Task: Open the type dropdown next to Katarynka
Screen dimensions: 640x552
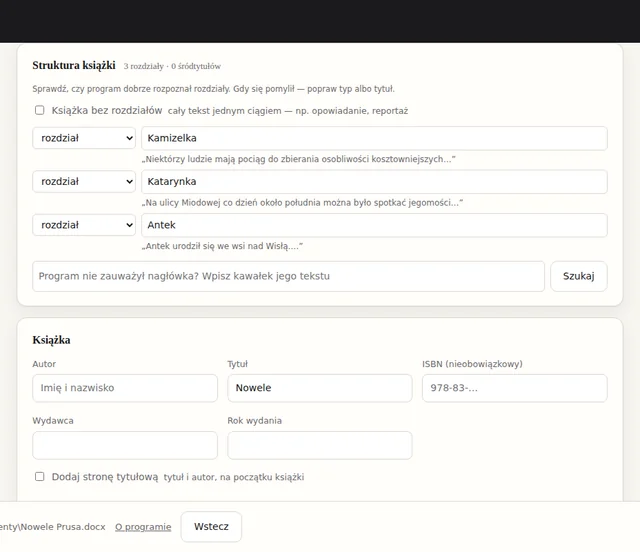Action: (84, 181)
